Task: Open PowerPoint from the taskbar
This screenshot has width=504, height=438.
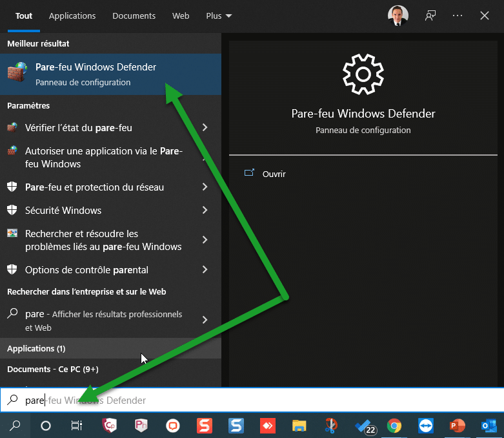Action: tap(457, 426)
